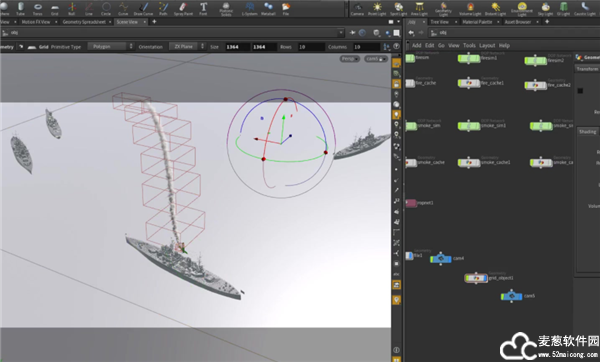Open the network editor Edit menu

coord(429,46)
